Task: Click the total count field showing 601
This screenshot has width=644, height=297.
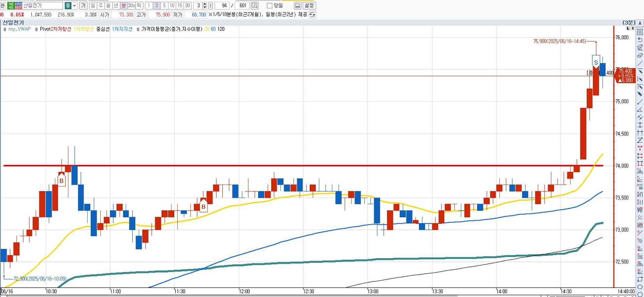Action: [242, 6]
